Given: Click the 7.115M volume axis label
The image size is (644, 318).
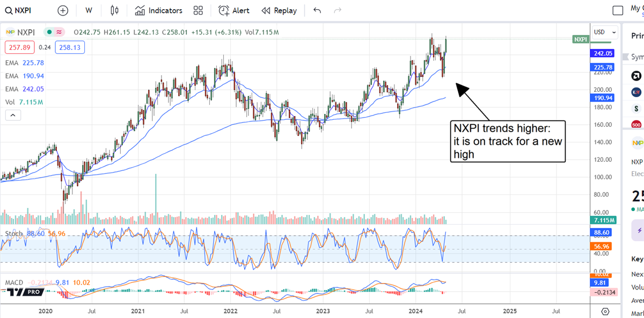Looking at the screenshot, I should point(603,220).
